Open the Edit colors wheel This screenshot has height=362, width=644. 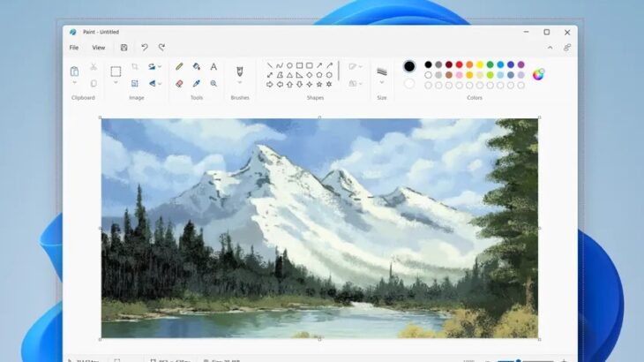tap(538, 74)
